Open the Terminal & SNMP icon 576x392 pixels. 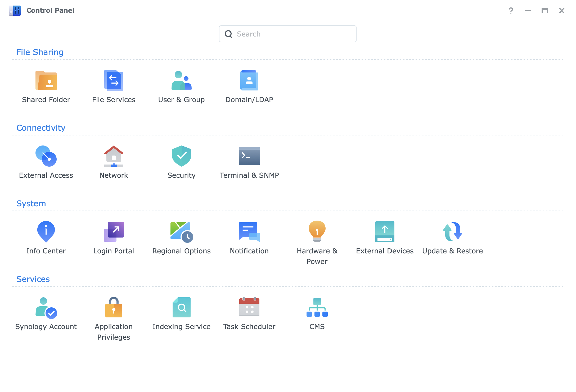click(249, 156)
